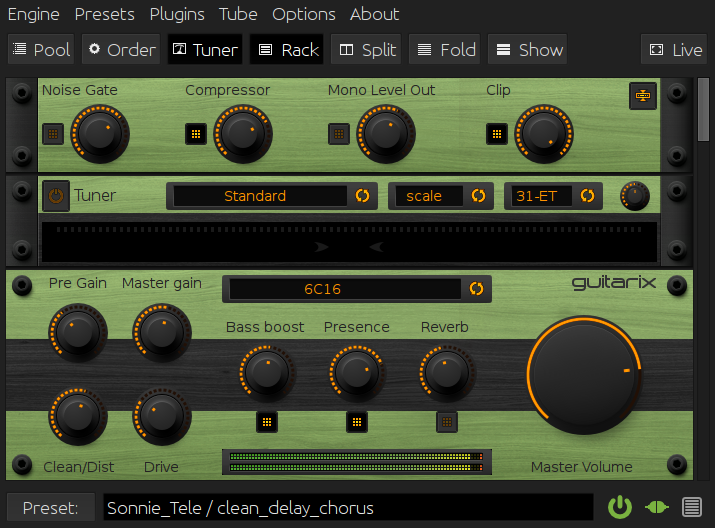Click the large Master Volume knob

click(584, 375)
